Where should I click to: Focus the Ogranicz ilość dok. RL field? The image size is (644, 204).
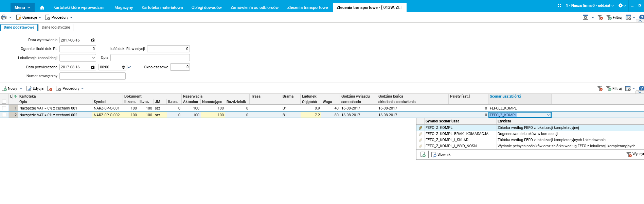(x=78, y=49)
